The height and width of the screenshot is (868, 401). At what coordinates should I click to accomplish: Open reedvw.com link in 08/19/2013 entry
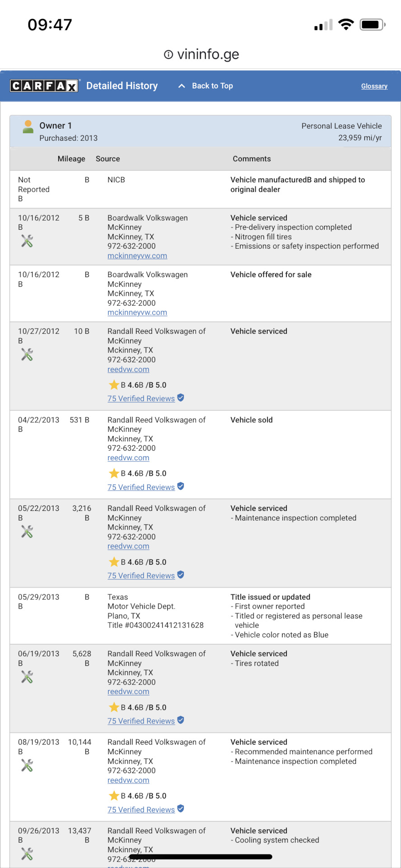pos(128,780)
